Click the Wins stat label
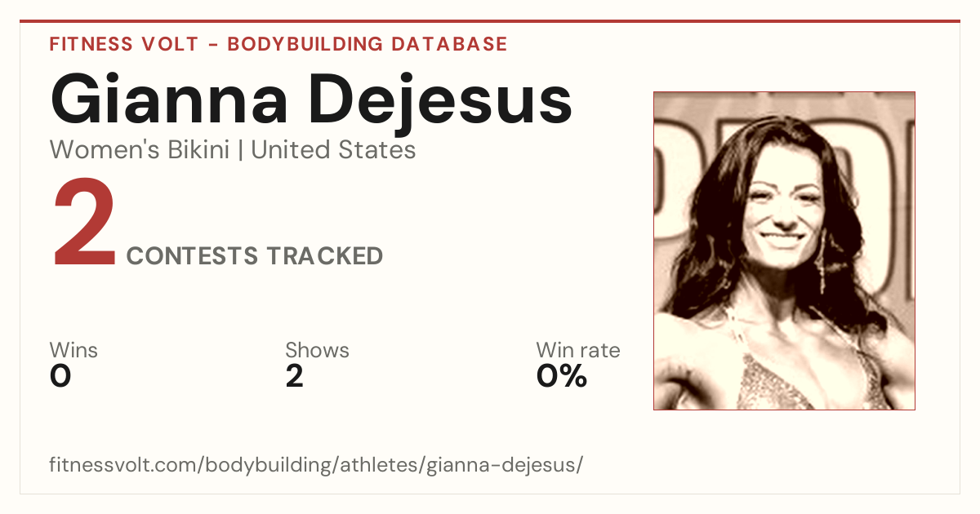Viewport: 980px width, 514px height. tap(73, 351)
